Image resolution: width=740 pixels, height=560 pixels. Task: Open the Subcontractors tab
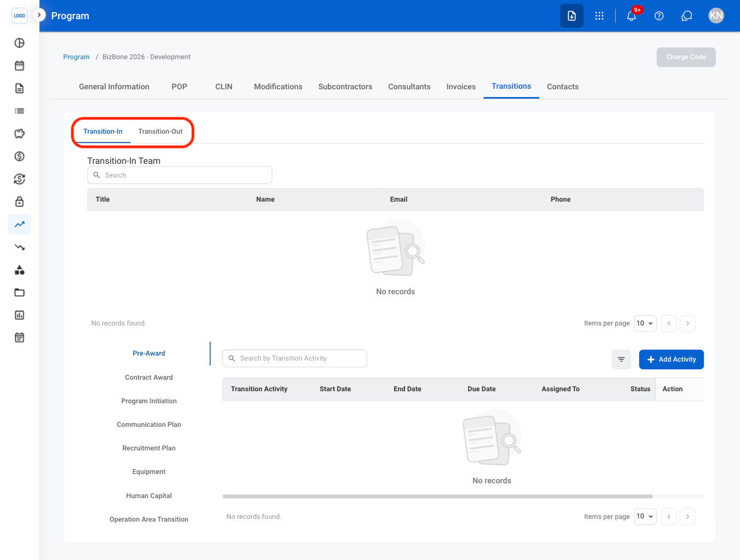coord(345,87)
